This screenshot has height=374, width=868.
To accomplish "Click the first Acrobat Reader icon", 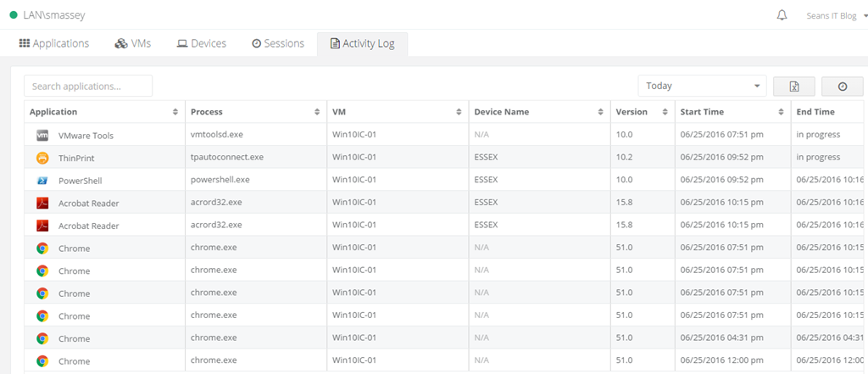I will 42,204.
